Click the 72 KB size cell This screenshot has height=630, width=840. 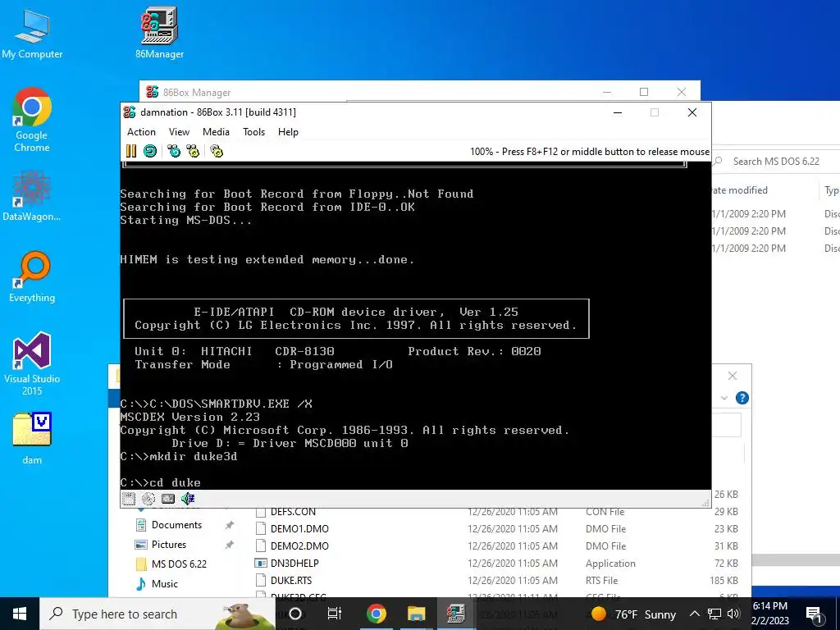click(x=727, y=563)
